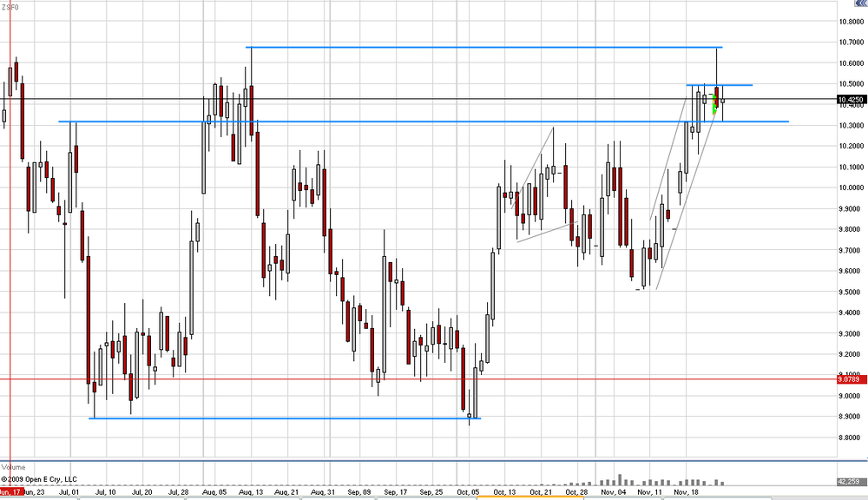Click the red horizontal line at 9.0789
868x500 pixels.
418,379
